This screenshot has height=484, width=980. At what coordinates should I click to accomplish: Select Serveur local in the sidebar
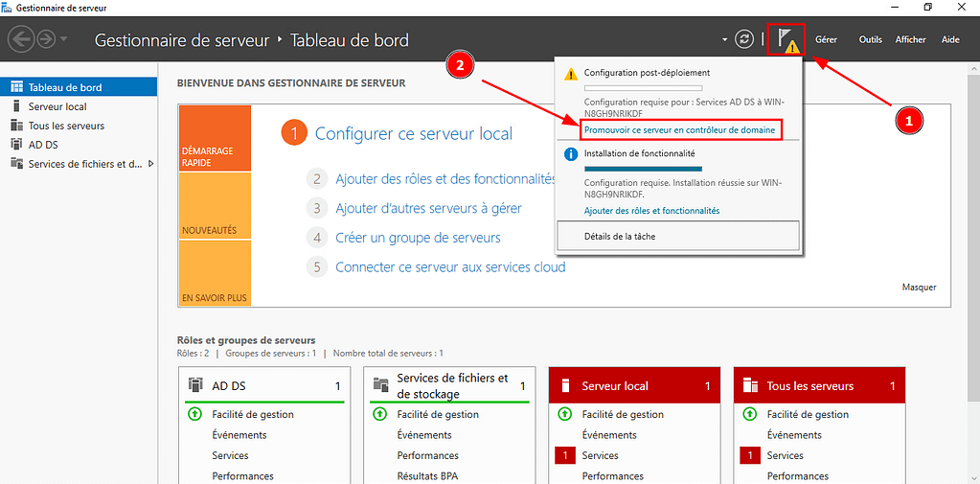[x=57, y=106]
